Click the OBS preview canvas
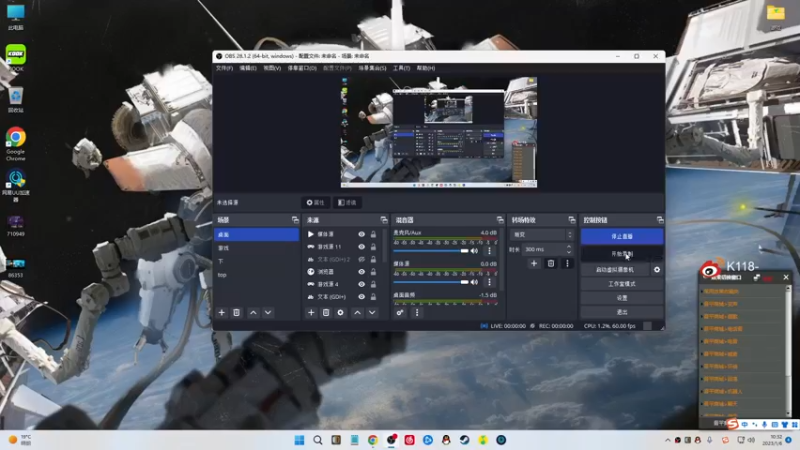 (439, 133)
